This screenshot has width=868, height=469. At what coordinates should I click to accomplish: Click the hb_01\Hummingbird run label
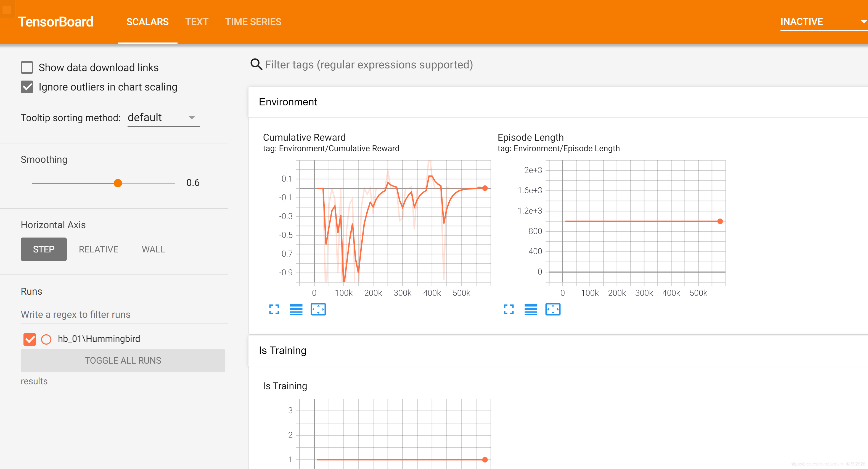(x=99, y=339)
